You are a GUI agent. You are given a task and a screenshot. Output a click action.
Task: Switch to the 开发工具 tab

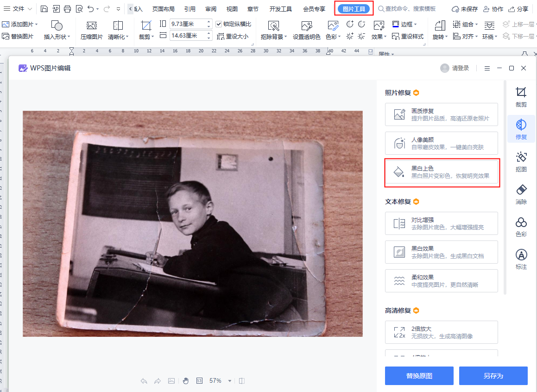280,9
